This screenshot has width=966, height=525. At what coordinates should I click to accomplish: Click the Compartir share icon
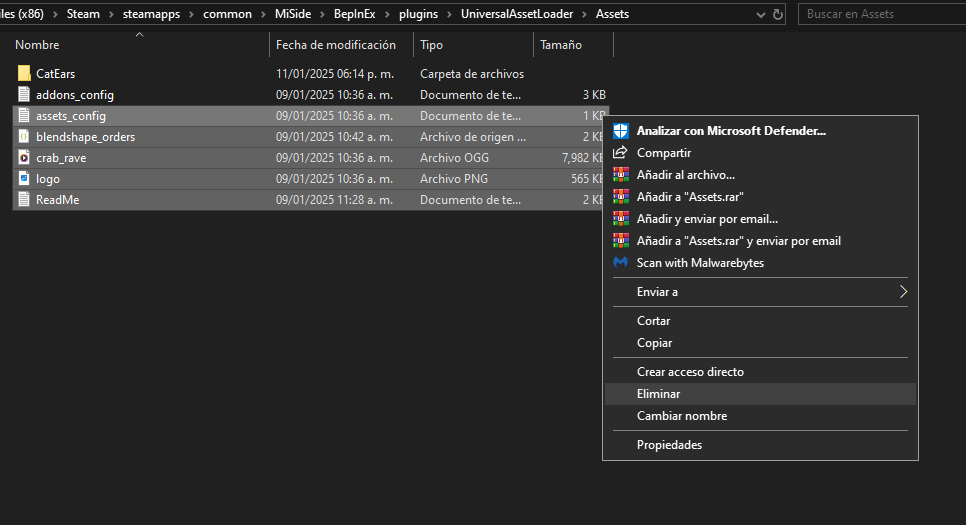click(x=620, y=153)
